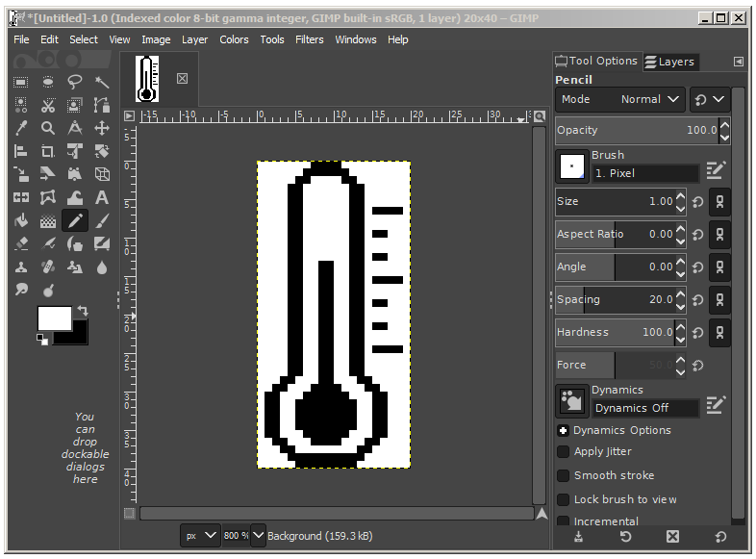Pick the Scissors Select tool

coord(48,105)
